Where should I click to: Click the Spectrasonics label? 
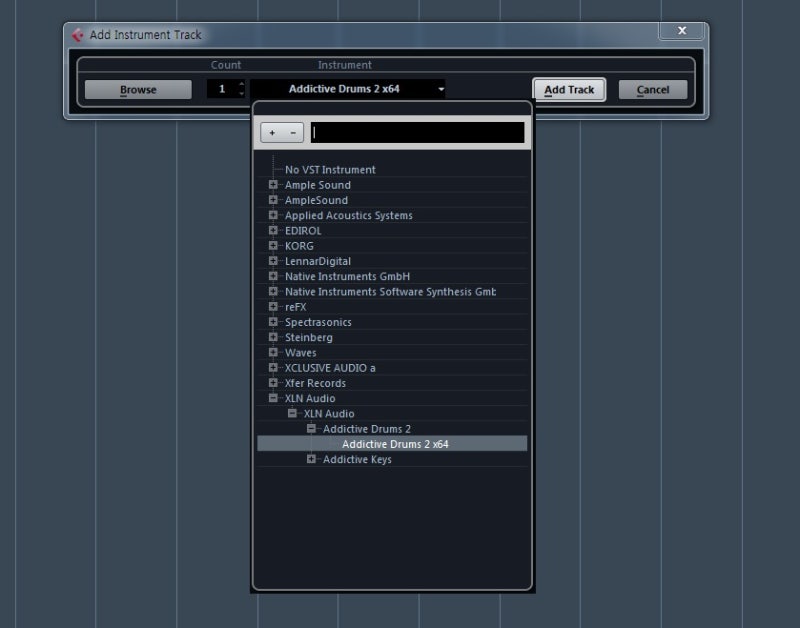click(318, 322)
